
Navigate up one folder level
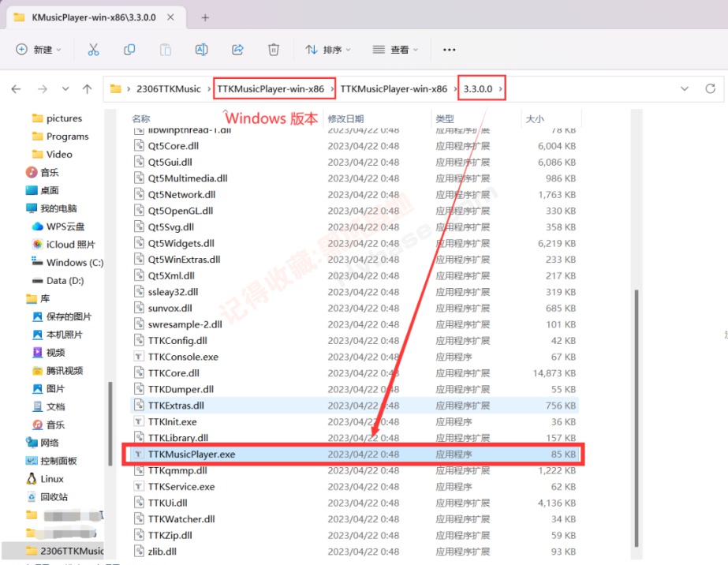click(88, 88)
